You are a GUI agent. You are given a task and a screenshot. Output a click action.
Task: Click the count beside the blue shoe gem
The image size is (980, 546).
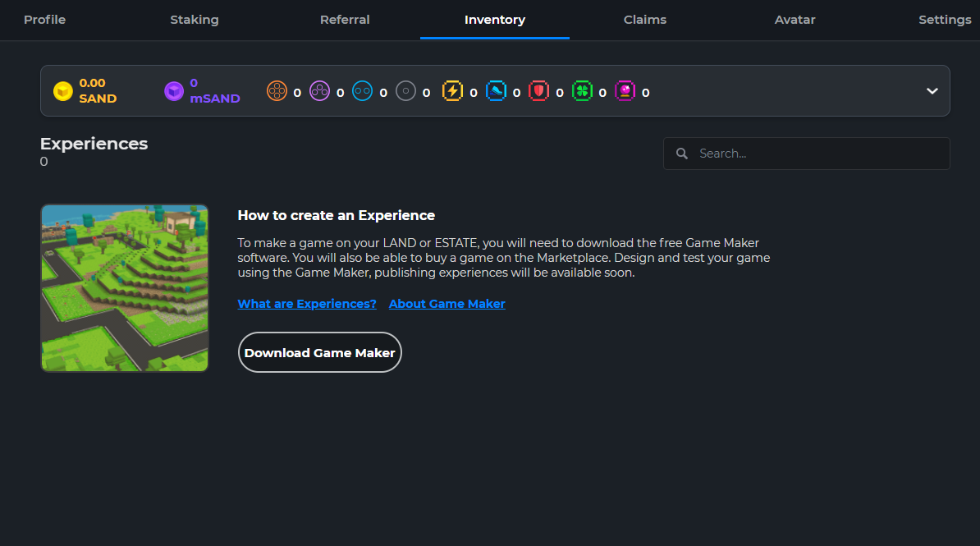(x=517, y=93)
